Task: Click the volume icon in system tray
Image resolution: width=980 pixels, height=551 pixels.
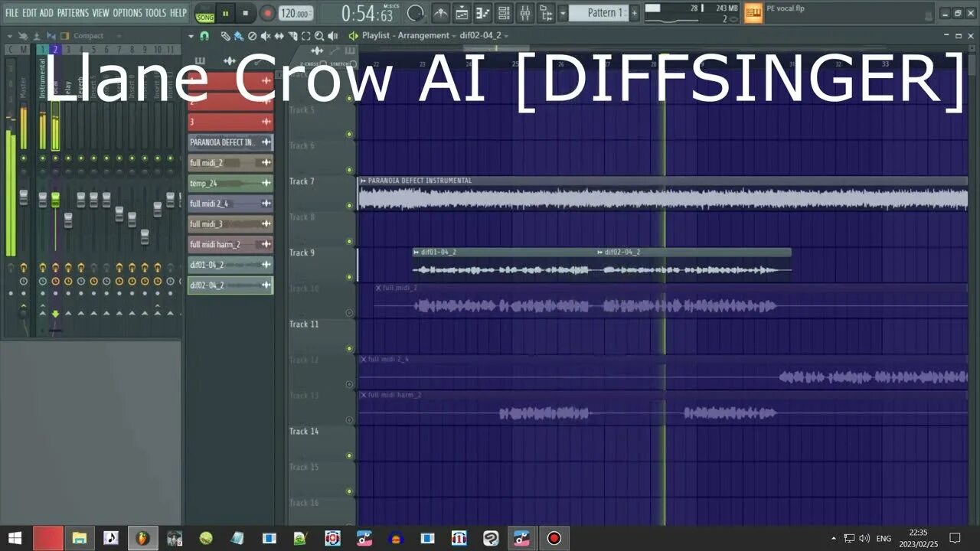Action: pyautogui.click(x=864, y=538)
